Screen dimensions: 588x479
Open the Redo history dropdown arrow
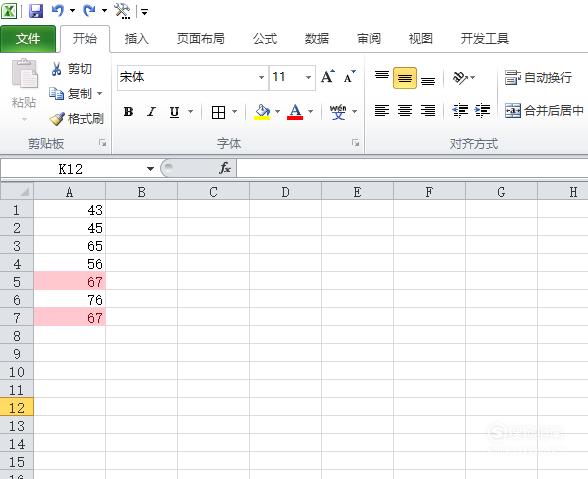tap(104, 11)
